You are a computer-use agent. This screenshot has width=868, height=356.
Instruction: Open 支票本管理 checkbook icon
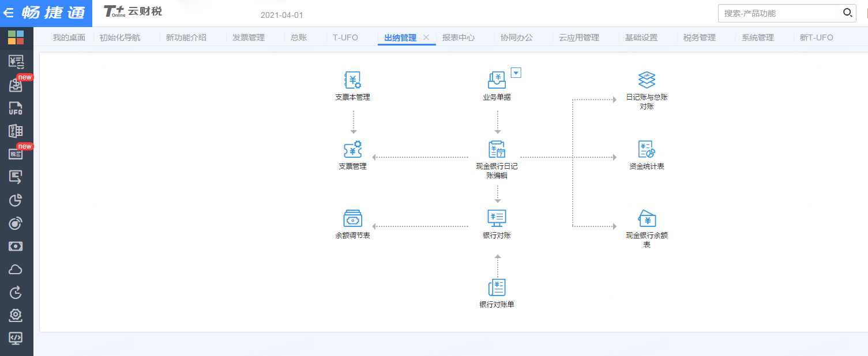352,80
